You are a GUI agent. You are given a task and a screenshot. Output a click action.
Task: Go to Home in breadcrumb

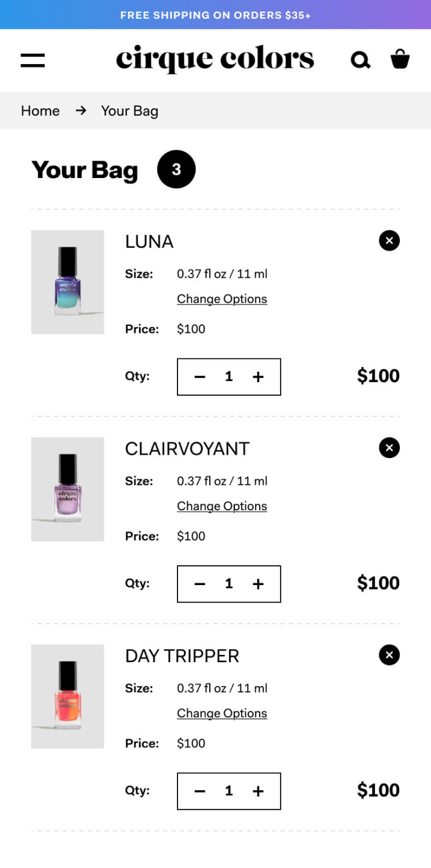coord(40,111)
